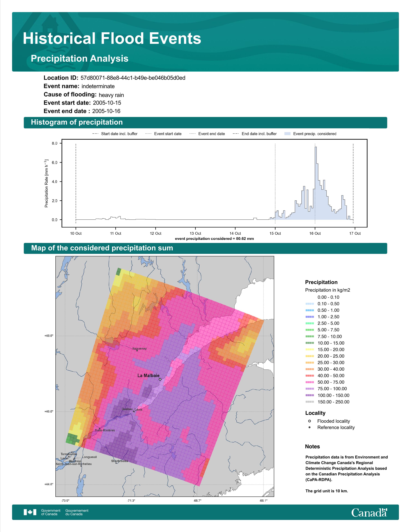Click the Reference locality dot legend symbol
411x532 pixels.
tap(309, 427)
